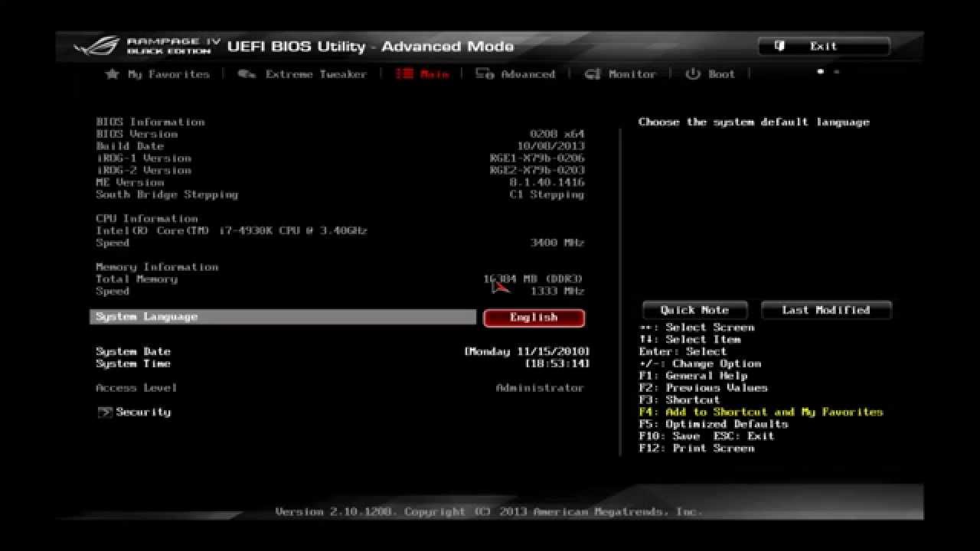Click the F5 Optimized Defaults hint
Screen dimensions: 980x551
tap(714, 424)
